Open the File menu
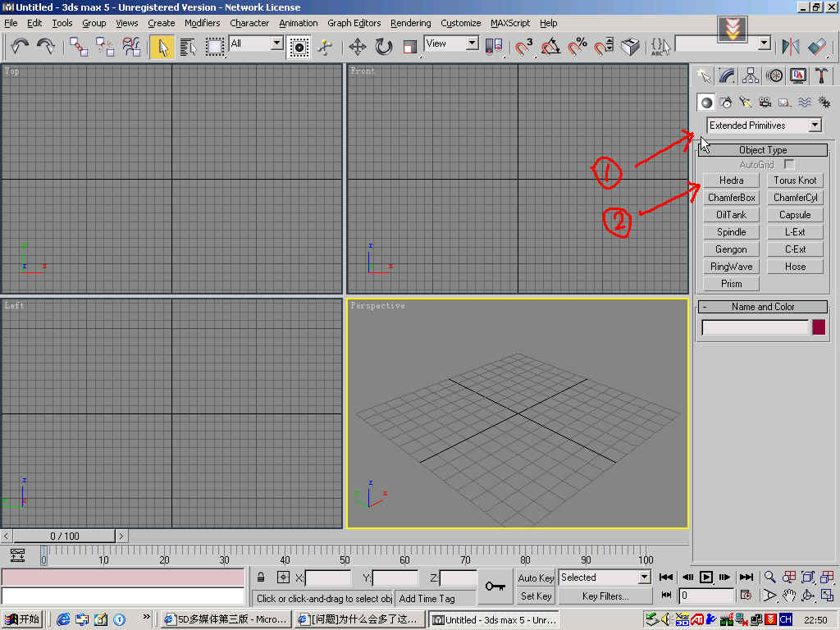 11,23
